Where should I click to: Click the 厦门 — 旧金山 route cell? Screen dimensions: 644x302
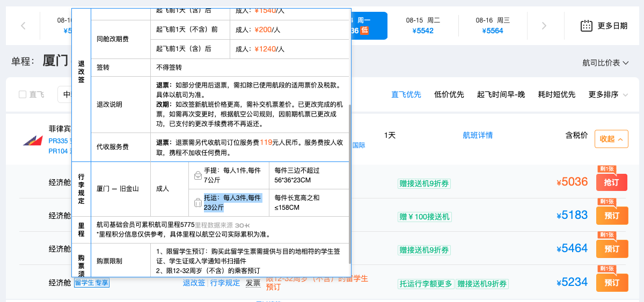pos(118,189)
